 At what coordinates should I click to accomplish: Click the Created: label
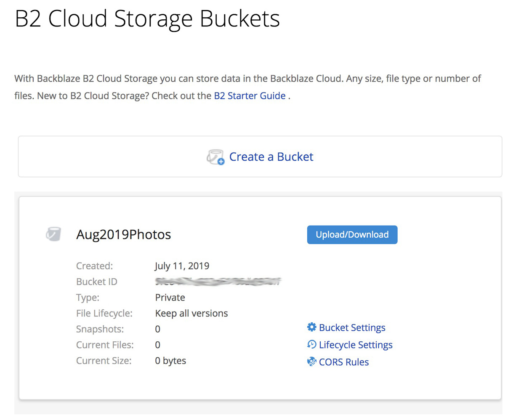(94, 266)
